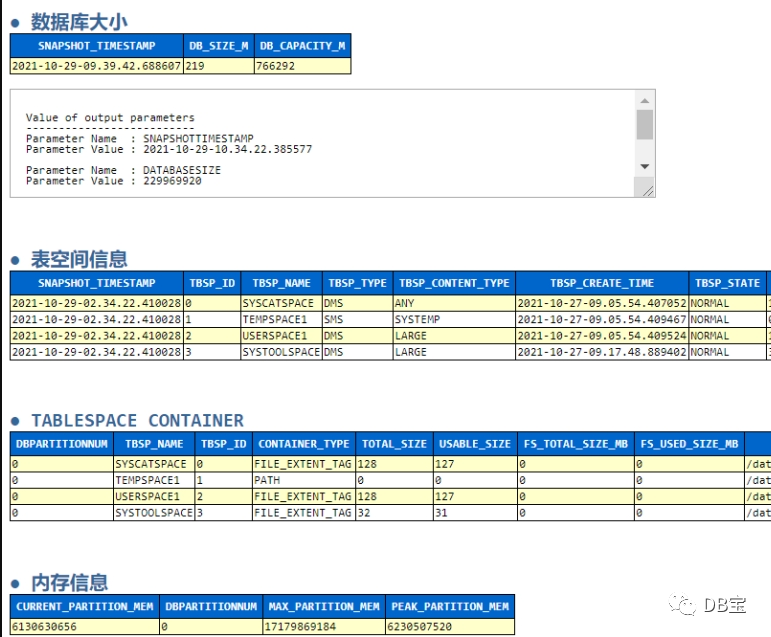The width and height of the screenshot is (771, 637).
Task: Select the DB_SIZE_M column header
Action: (219, 46)
